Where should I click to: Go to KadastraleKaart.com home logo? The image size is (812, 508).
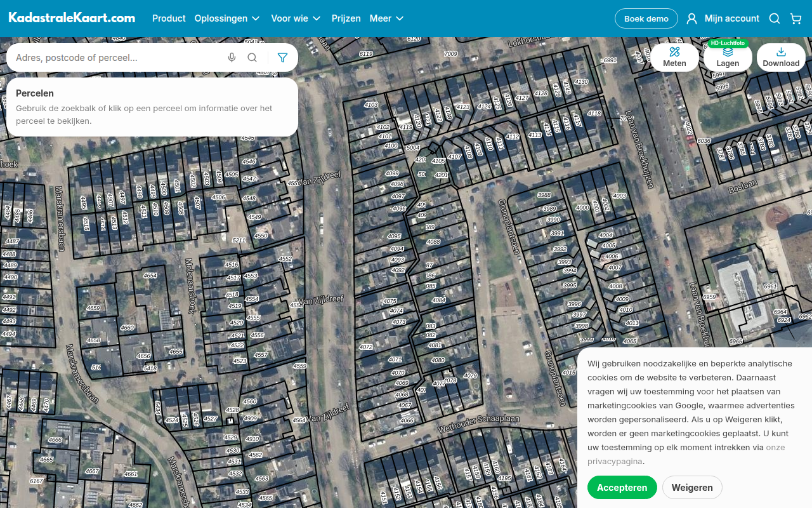coord(72,18)
